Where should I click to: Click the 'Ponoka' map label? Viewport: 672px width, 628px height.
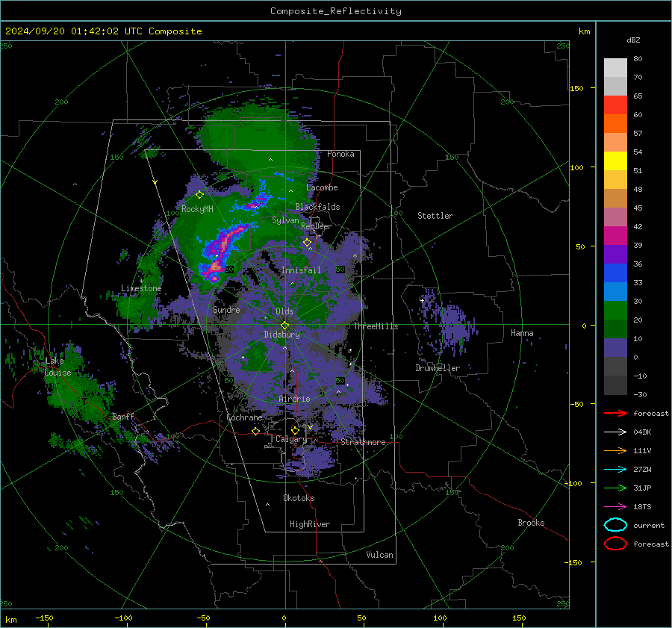(x=340, y=154)
